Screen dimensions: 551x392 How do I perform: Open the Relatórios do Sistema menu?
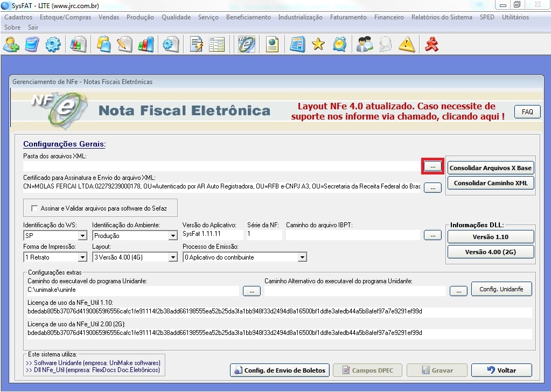pos(442,17)
